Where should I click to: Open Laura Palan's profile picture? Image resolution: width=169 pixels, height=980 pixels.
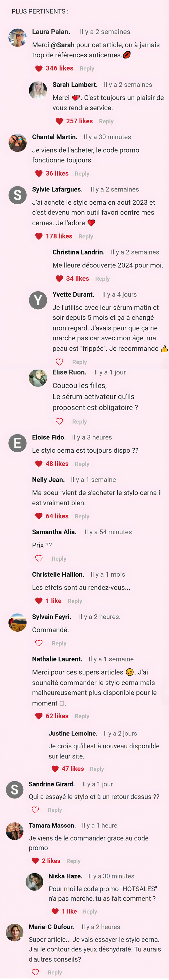tap(18, 37)
